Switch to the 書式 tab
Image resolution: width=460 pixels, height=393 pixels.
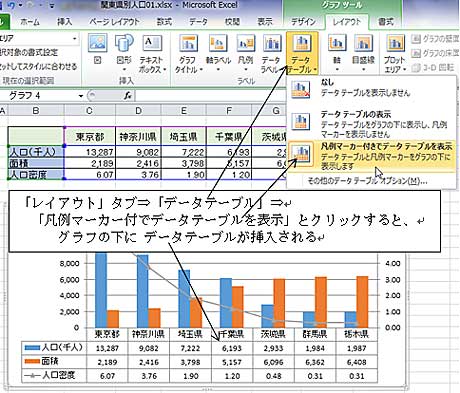385,22
